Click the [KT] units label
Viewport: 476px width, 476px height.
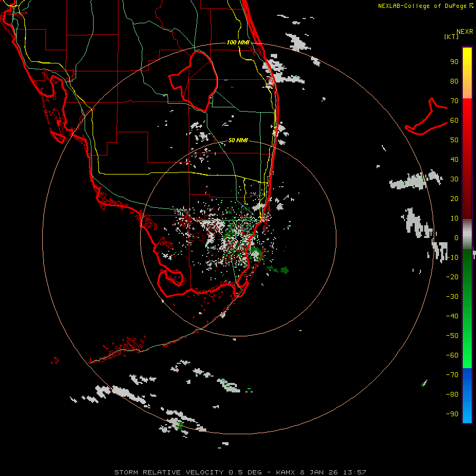tap(452, 36)
